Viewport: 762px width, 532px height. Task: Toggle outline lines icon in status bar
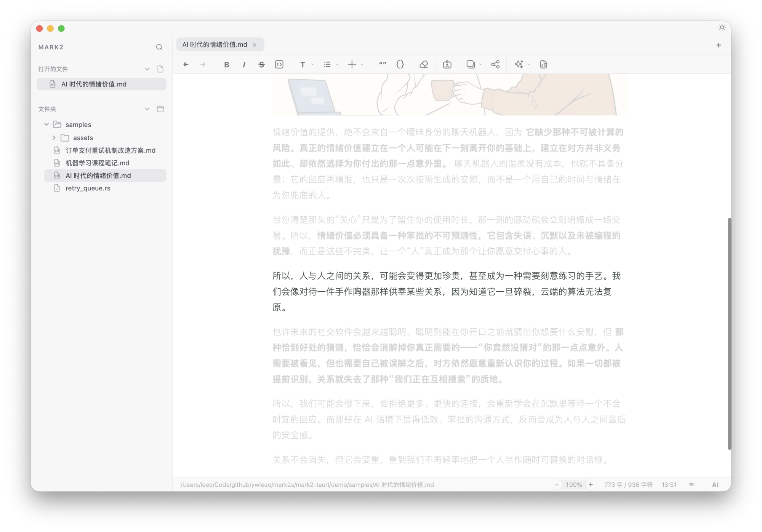pyautogui.click(x=692, y=485)
